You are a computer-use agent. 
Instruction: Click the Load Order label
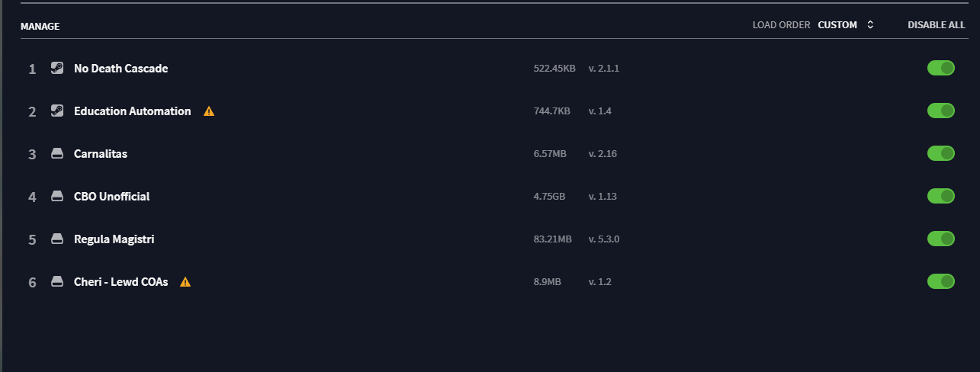pyautogui.click(x=781, y=25)
